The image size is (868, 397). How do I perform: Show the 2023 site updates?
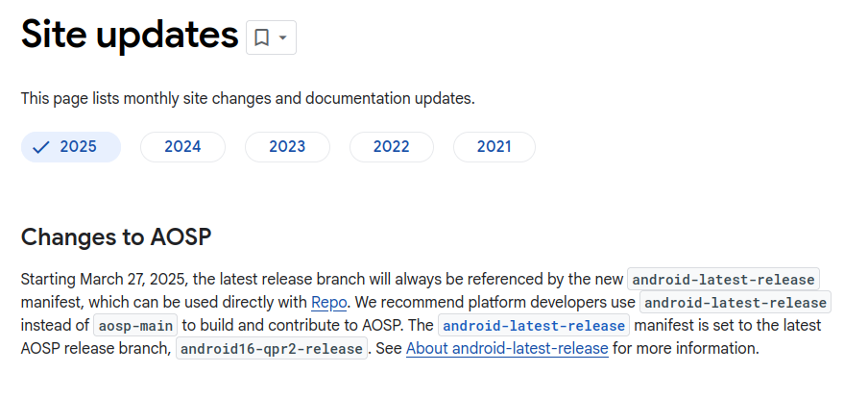tap(287, 147)
